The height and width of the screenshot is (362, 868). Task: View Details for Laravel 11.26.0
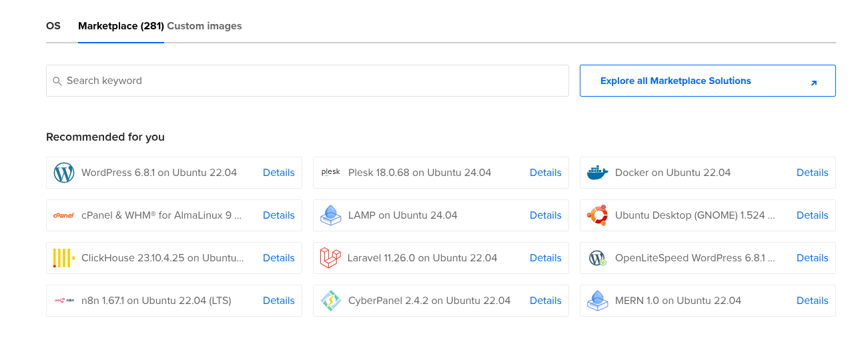pos(546,258)
